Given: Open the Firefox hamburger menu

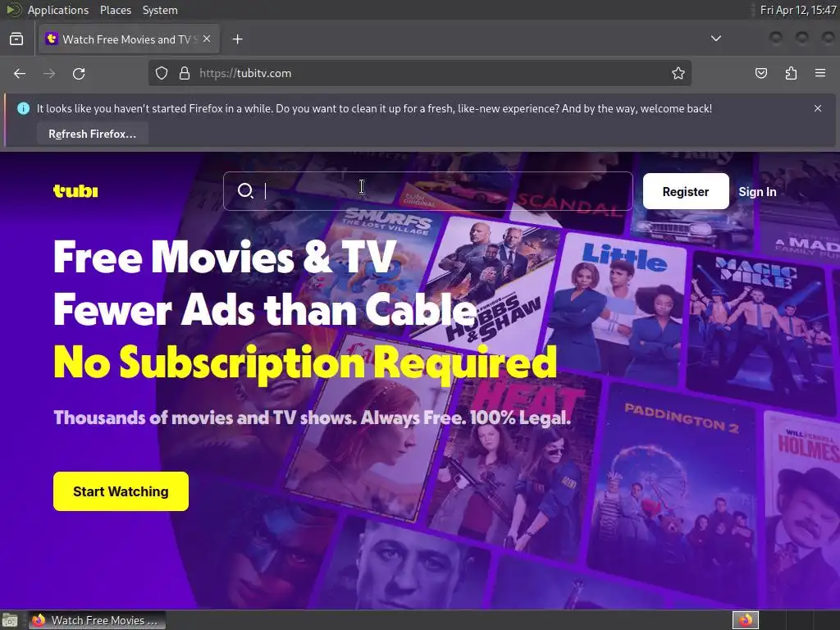Looking at the screenshot, I should point(820,73).
